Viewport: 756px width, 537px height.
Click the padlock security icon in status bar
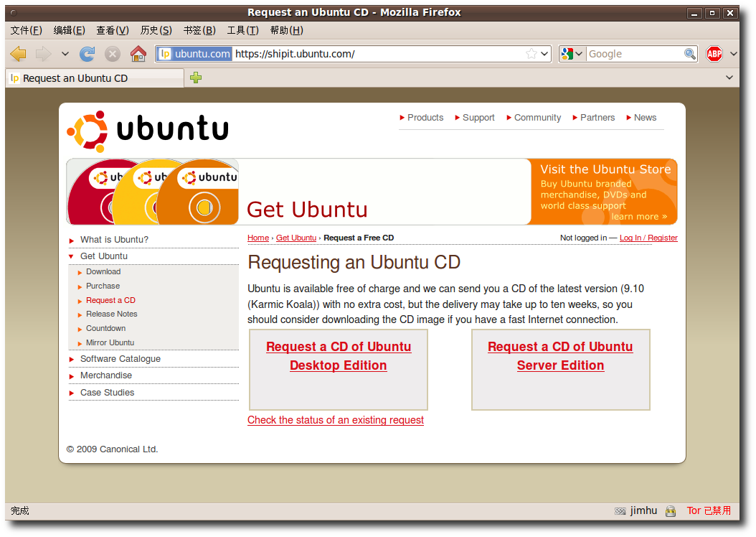[x=671, y=511]
